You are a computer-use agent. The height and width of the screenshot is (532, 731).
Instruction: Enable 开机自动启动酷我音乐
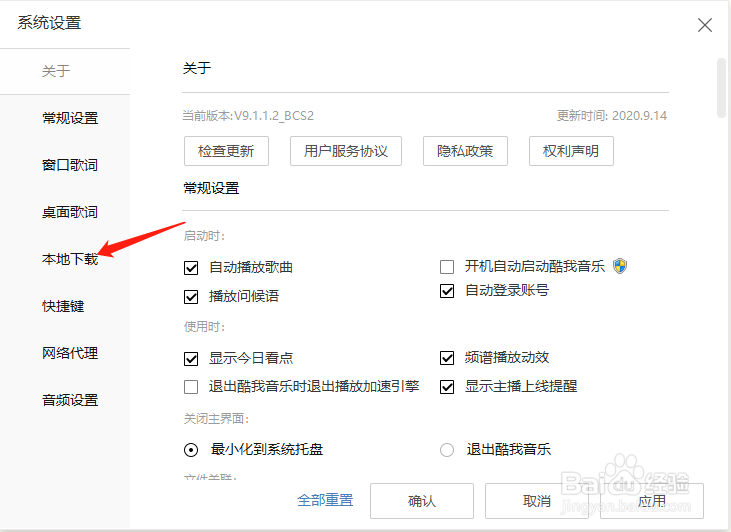[x=447, y=267]
